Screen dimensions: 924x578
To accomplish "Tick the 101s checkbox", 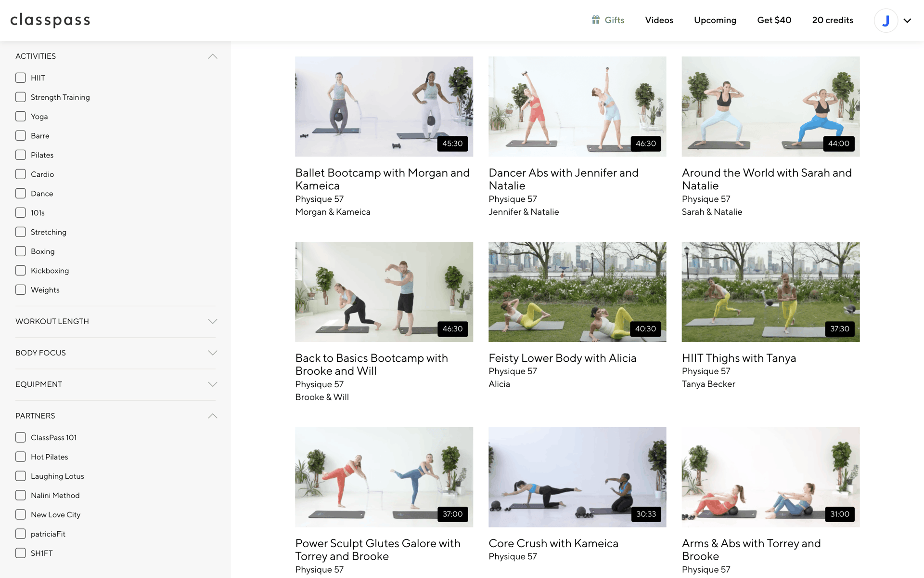I will coord(20,212).
